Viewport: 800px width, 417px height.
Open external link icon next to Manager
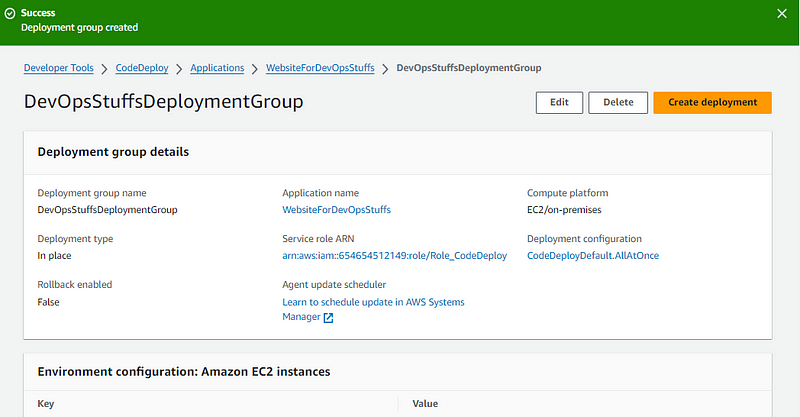coord(329,317)
